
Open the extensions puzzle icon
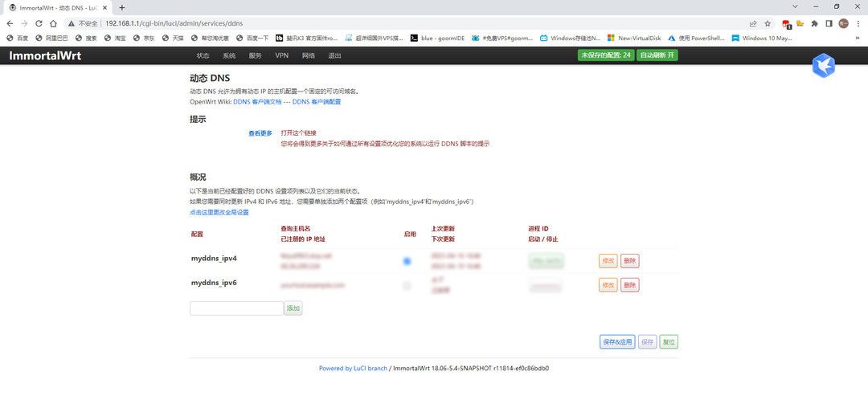(814, 24)
